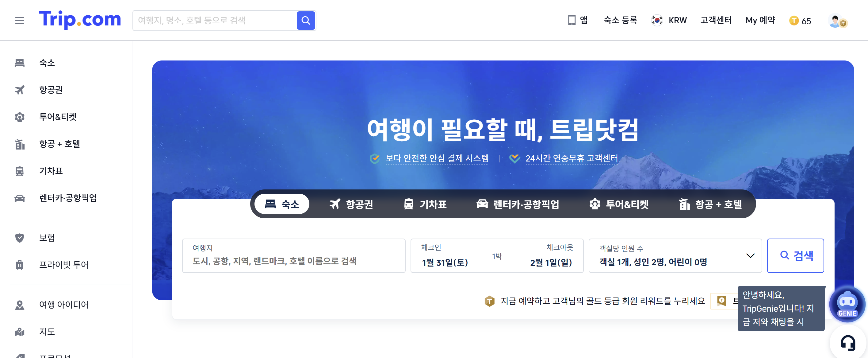Select the 렌터카·공항픽업 search tab
868x358 pixels.
[518, 204]
